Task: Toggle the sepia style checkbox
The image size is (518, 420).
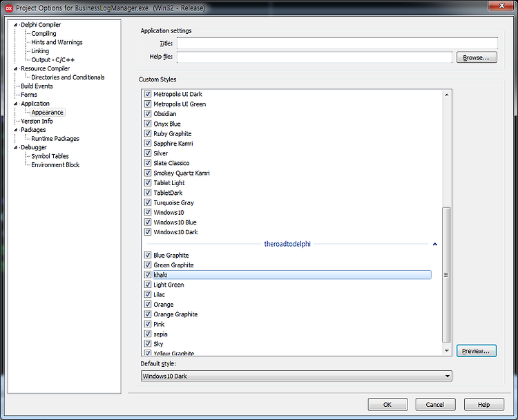Action: point(148,334)
